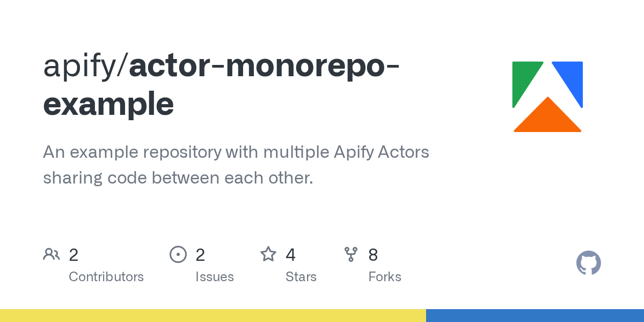Click the "Forks" label

pyautogui.click(x=385, y=277)
